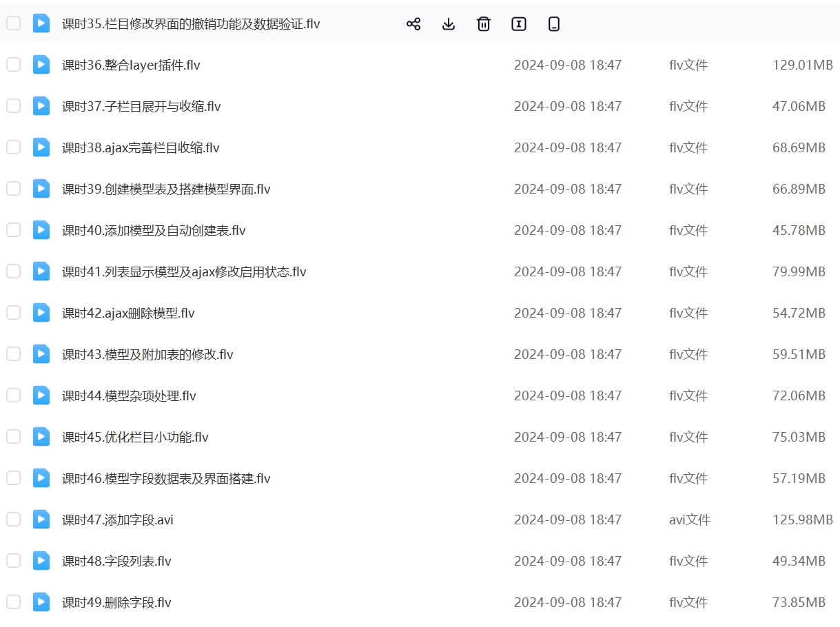This screenshot has height=627, width=840.
Task: Select checkbox for 课时37.子栏目展开与收缩.flv
Action: pyautogui.click(x=14, y=106)
